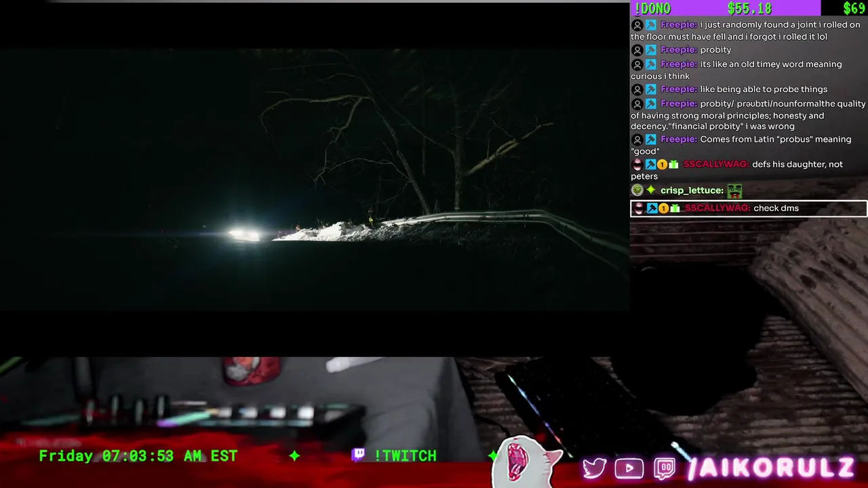The width and height of the screenshot is (868, 488).
Task: Click the "financial probity" definition message
Action: click(x=749, y=115)
